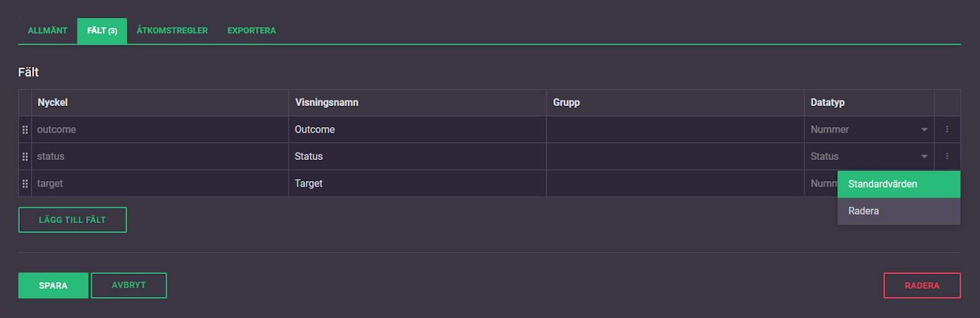This screenshot has width=980, height=318.
Task: Open the three-dot menu for outcome row
Action: (x=947, y=130)
